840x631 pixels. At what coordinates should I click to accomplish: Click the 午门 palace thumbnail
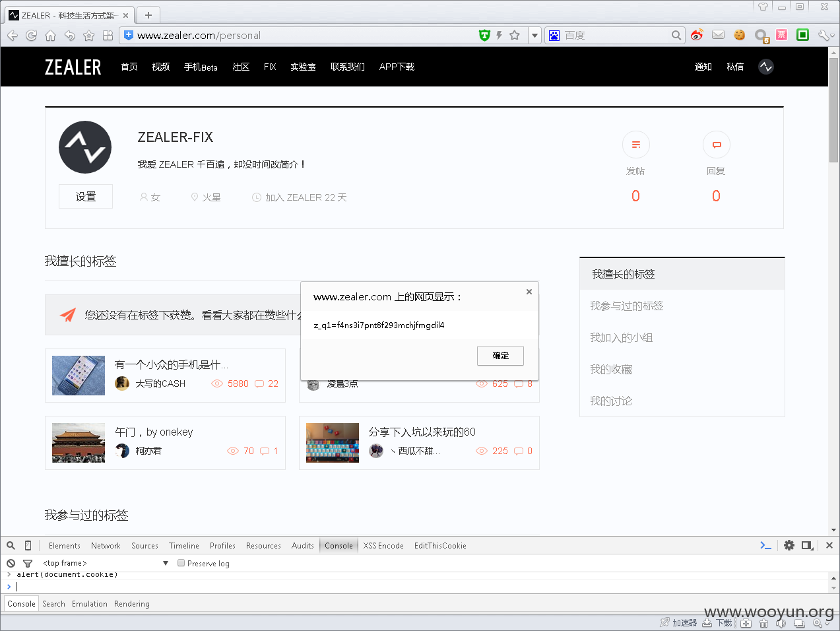(x=79, y=443)
